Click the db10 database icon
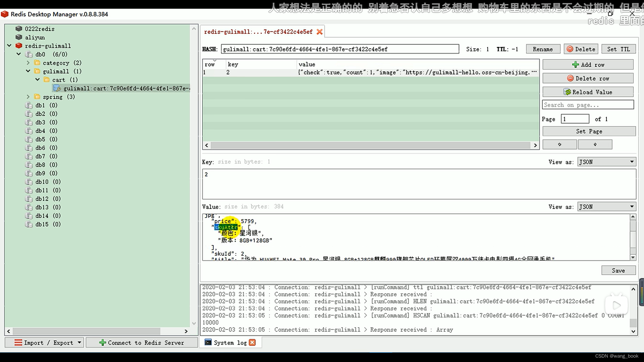Image resolution: width=644 pixels, height=362 pixels. 29,182
